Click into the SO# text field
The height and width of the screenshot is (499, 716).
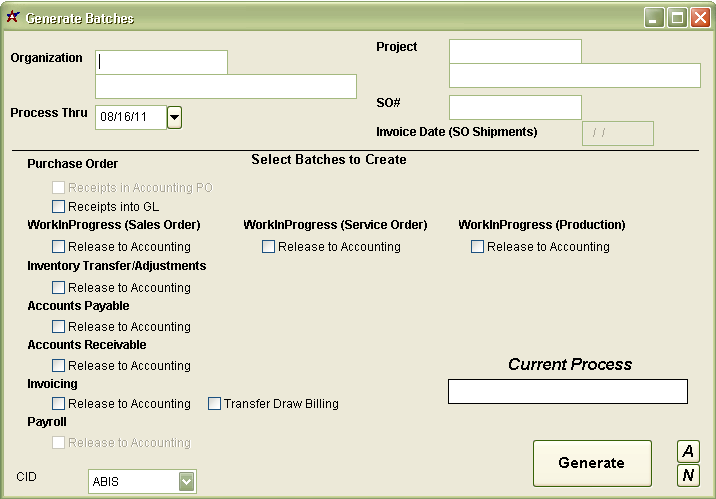point(515,107)
